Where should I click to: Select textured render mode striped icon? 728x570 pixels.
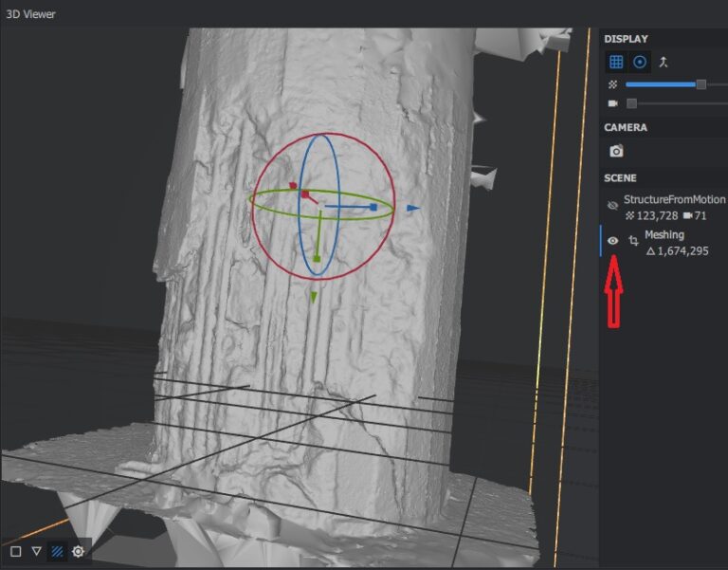[57, 551]
